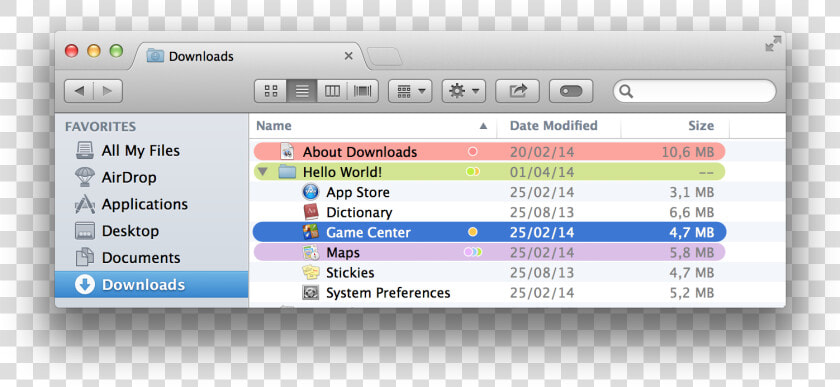Click the All My Files sidebar icon
Screen dimensions: 840x387
click(85, 151)
